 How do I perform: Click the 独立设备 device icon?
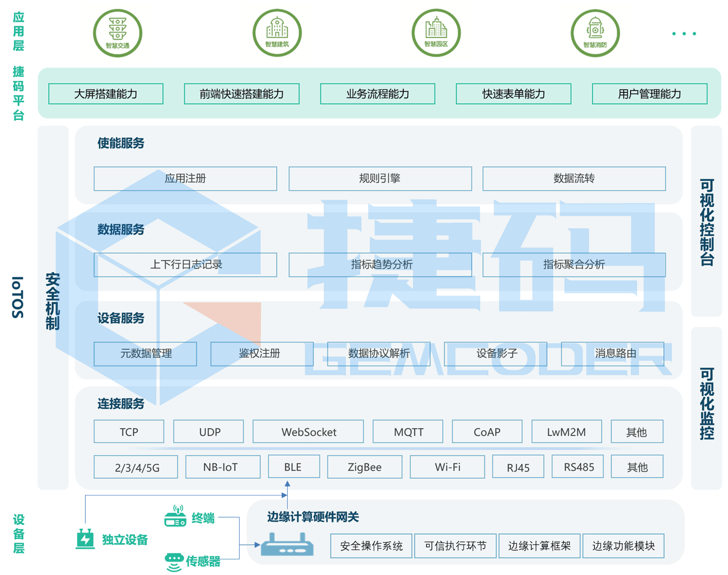coord(85,539)
